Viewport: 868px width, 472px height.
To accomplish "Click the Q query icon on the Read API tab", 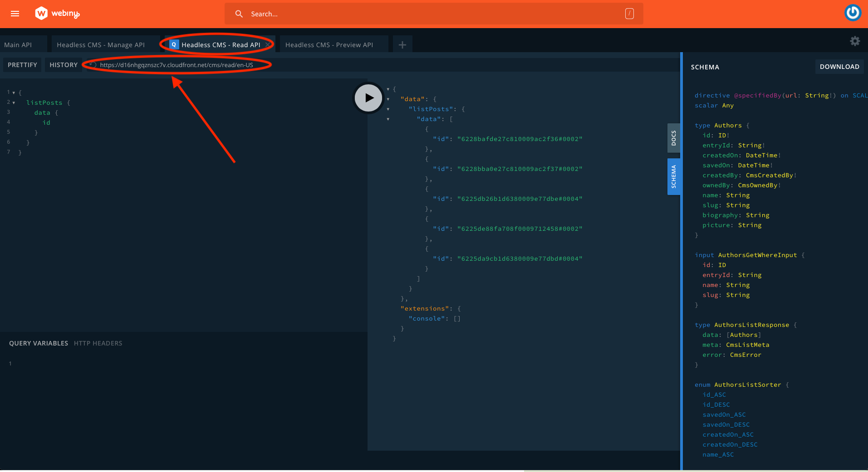I will tap(174, 44).
